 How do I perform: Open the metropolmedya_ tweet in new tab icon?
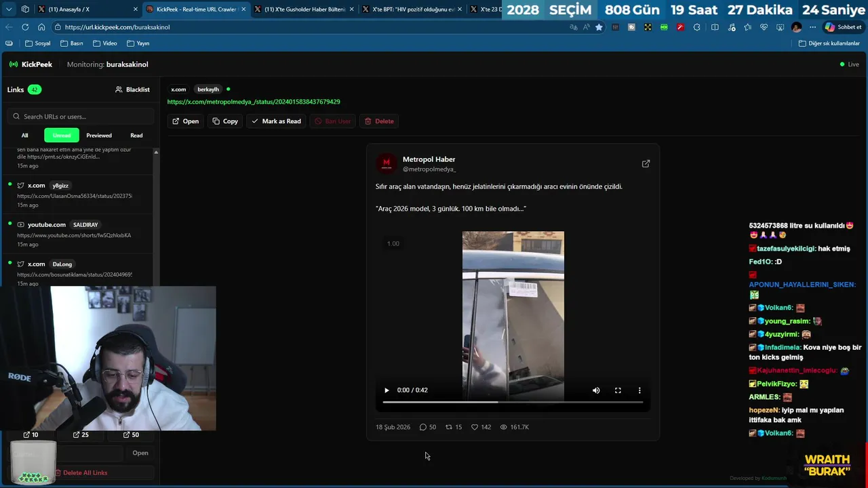(x=646, y=163)
